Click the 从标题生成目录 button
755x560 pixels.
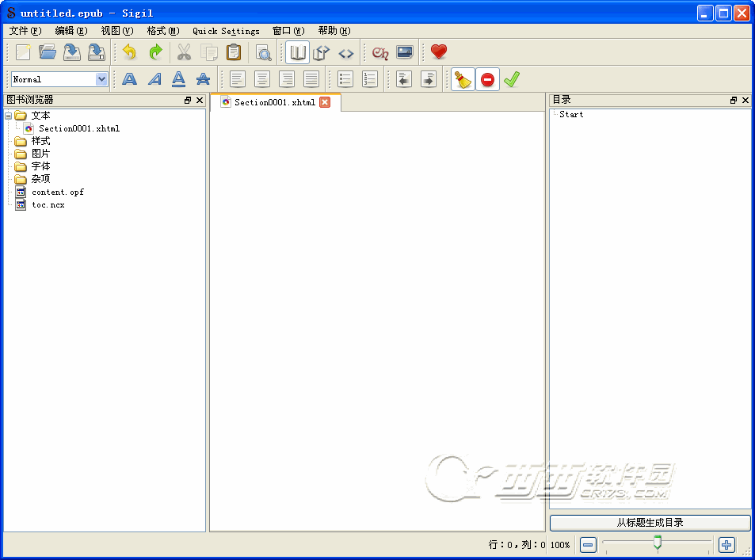pos(650,523)
